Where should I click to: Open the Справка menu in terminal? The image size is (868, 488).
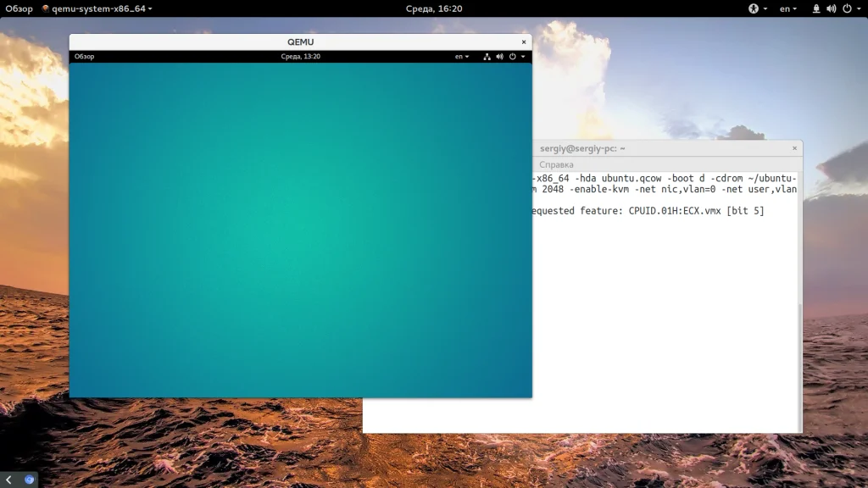pos(556,164)
